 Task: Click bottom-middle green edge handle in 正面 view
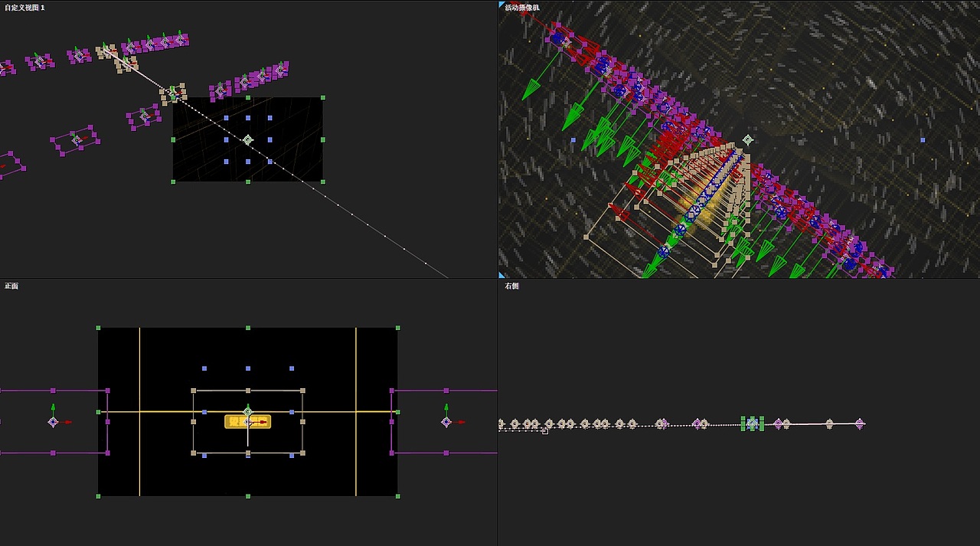coord(248,496)
